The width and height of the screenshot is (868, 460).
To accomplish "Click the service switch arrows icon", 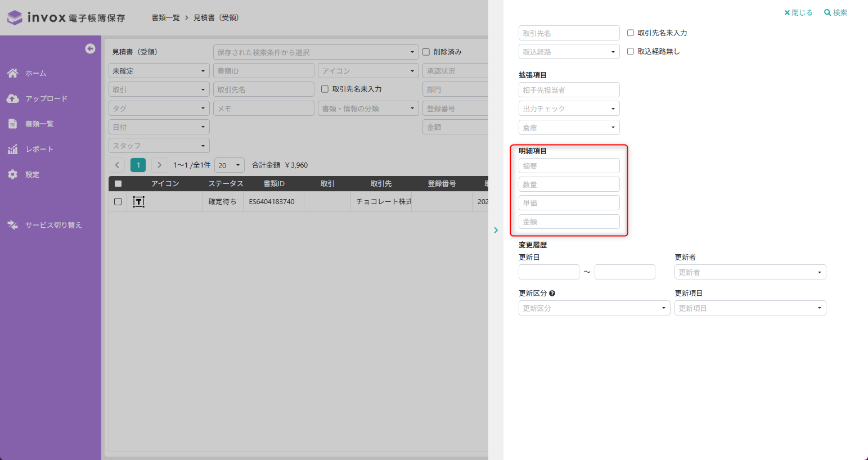I will (x=12, y=225).
